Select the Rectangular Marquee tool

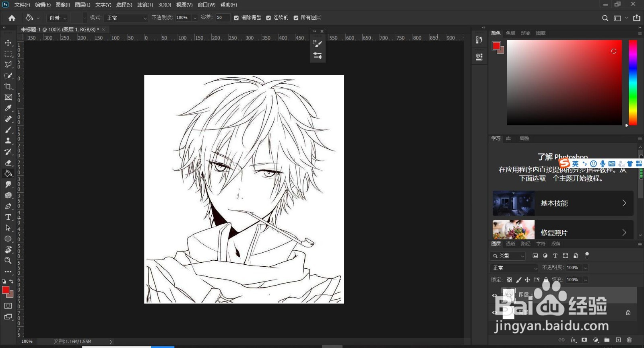pyautogui.click(x=8, y=54)
